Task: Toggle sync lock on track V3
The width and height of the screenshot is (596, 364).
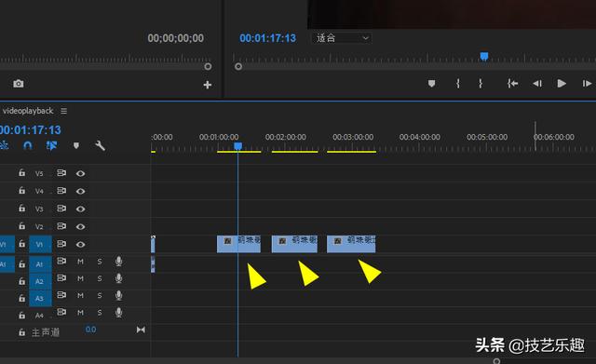Action: (61, 209)
